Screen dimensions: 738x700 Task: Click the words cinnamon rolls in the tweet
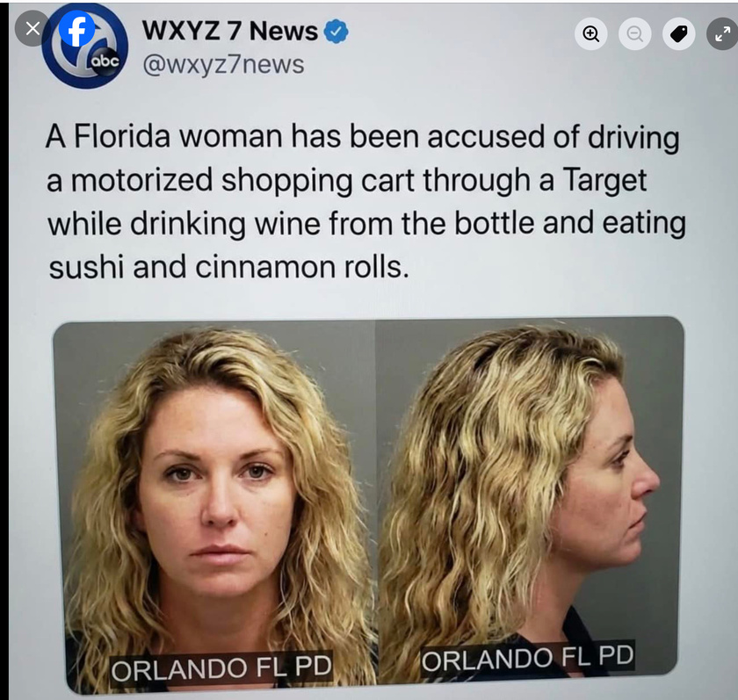(301, 267)
